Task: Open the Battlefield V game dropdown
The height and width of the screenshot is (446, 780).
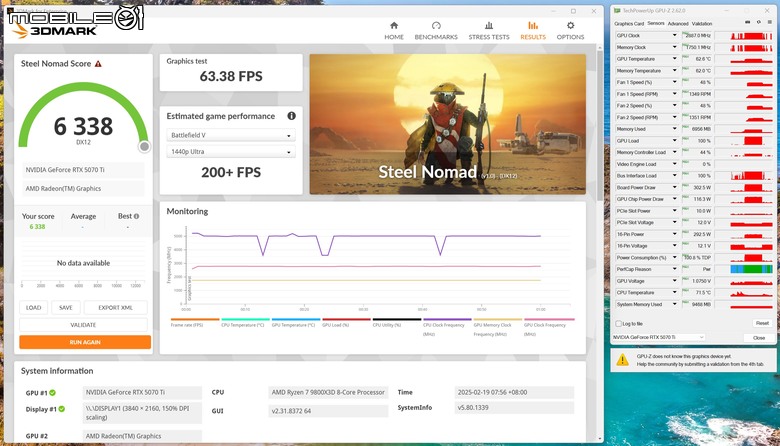Action: tap(231, 135)
